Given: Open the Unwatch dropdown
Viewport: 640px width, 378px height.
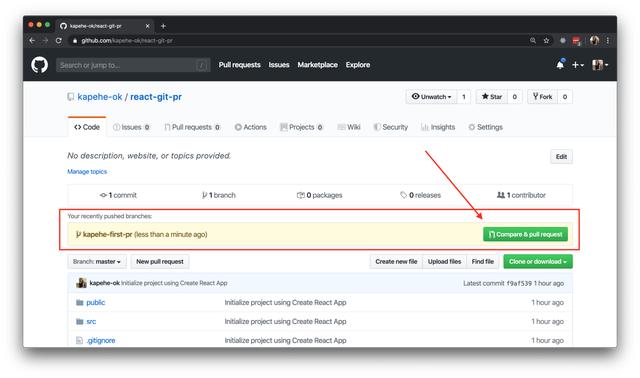Looking at the screenshot, I should tap(431, 97).
